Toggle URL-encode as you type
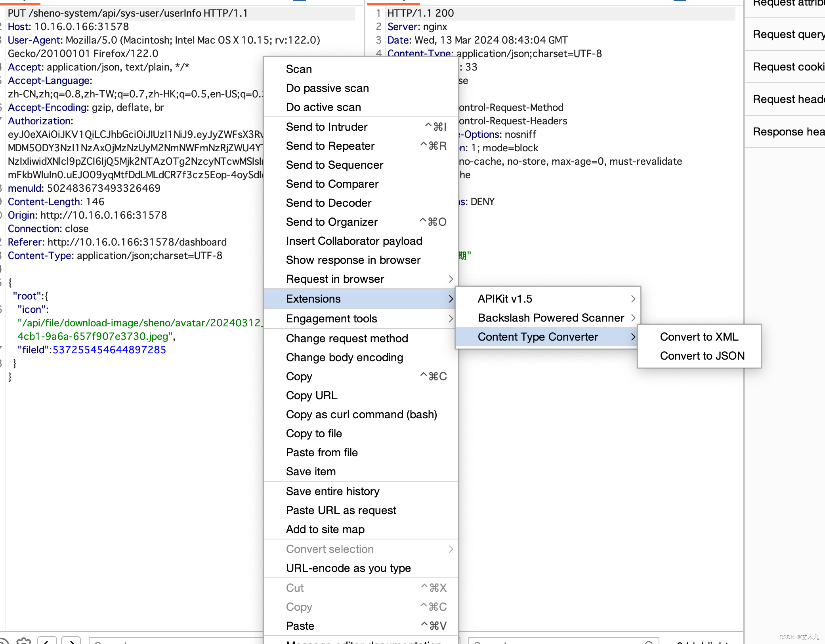This screenshot has height=644, width=825. [x=348, y=568]
